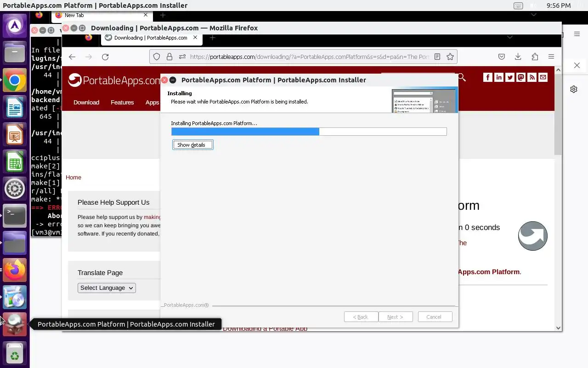Click the grayed Next > button
The height and width of the screenshot is (368, 588).
coord(396,317)
